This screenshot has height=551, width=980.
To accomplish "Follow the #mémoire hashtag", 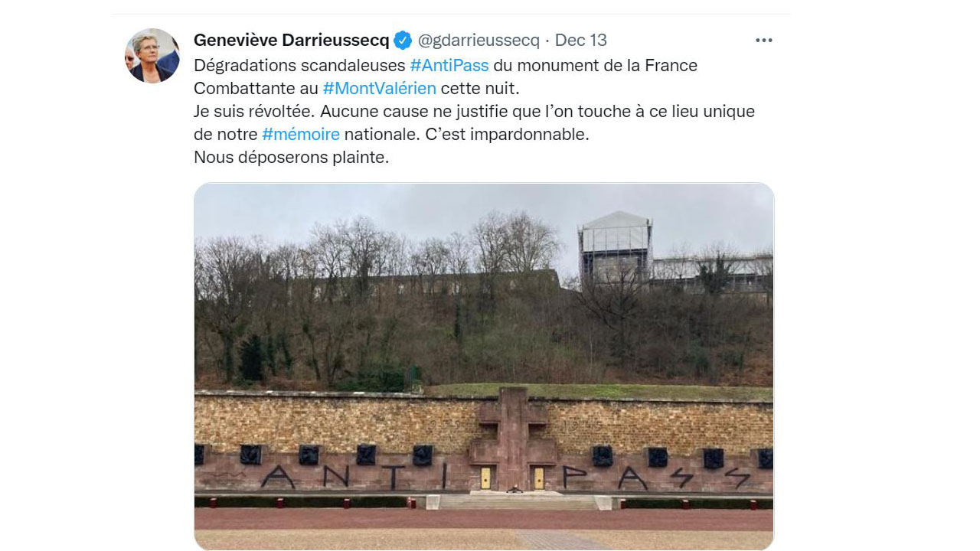I will [x=300, y=135].
